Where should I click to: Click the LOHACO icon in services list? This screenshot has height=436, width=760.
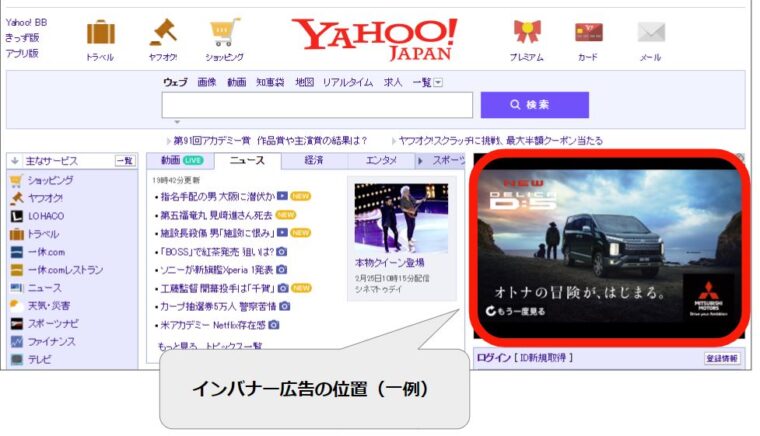tap(16, 216)
